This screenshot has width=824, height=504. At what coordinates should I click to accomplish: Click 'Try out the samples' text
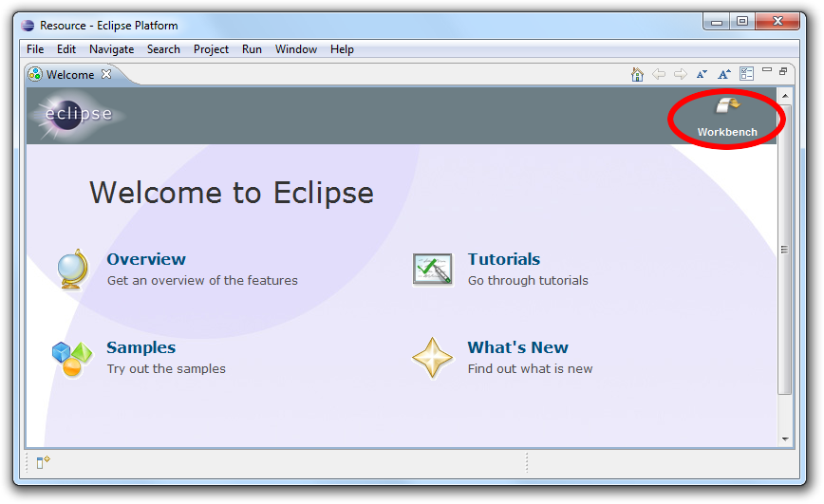[x=166, y=369]
